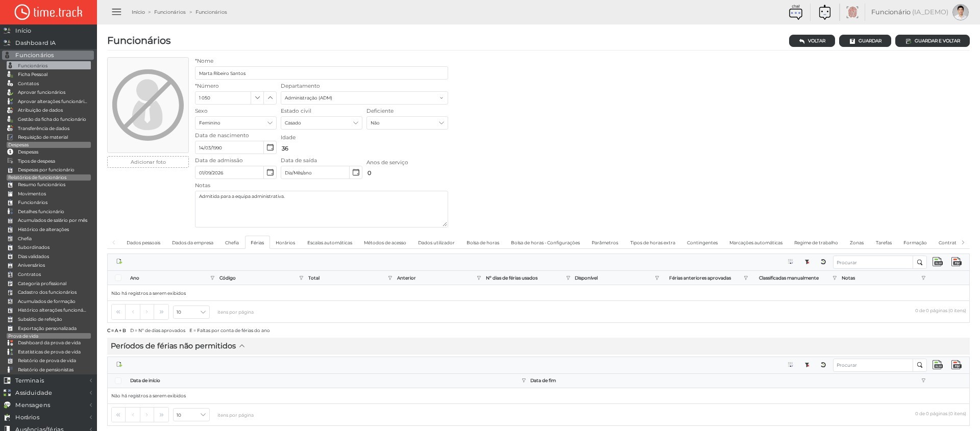Viewport: 980px width, 431px height.
Task: Clear filters in the Férias grid
Action: pos(807,262)
